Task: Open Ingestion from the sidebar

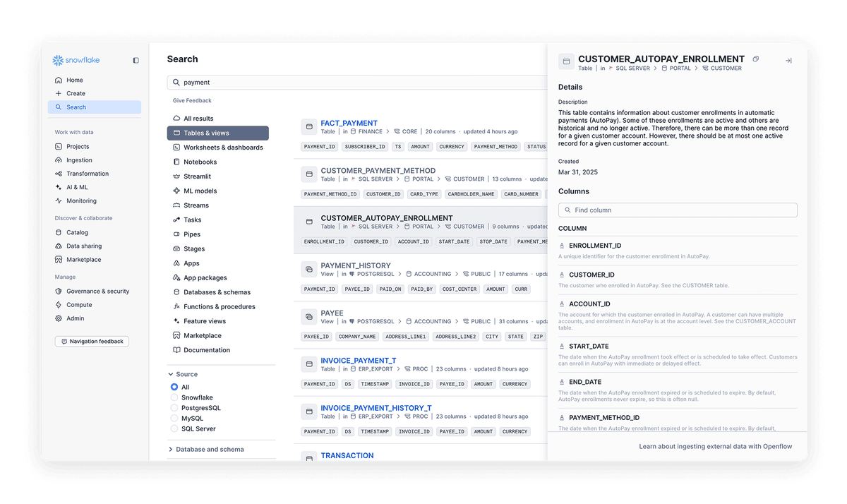Action: [80, 160]
